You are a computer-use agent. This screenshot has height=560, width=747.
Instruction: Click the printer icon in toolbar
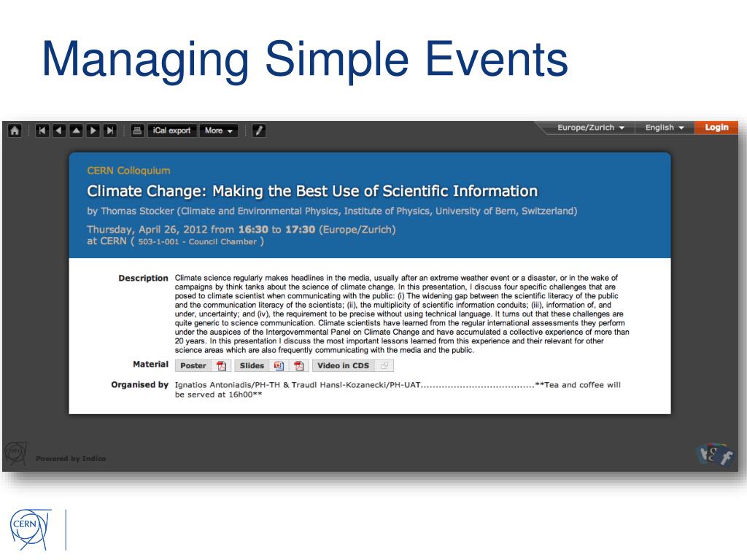(137, 131)
